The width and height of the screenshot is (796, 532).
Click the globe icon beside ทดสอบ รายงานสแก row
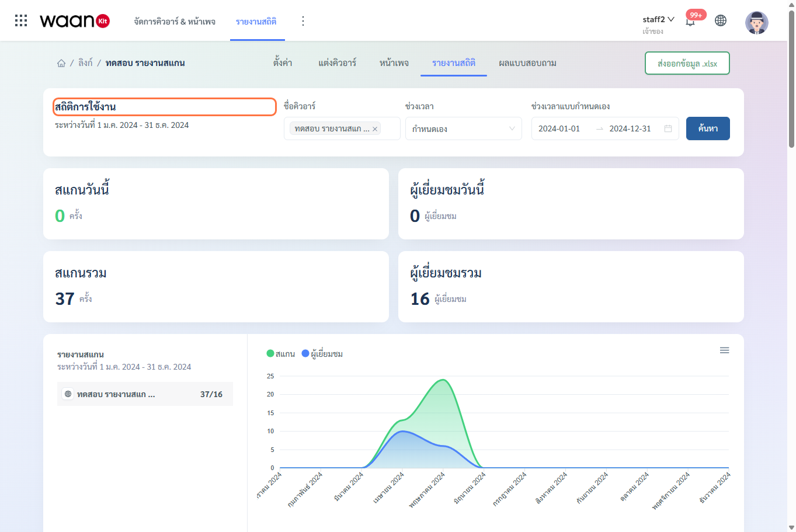tap(68, 394)
